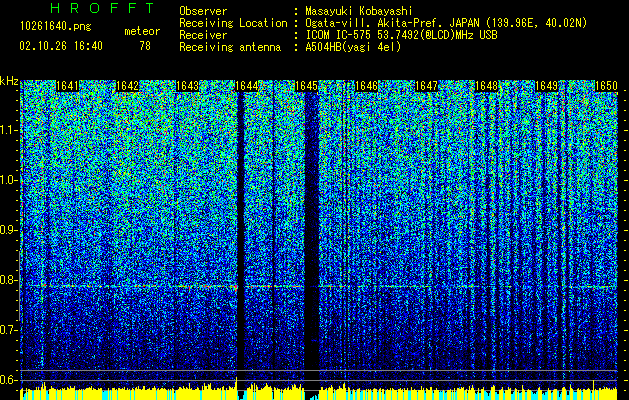Screen dimensions: 629x400
Task: Click the 1648 time marker
Action: point(486,86)
